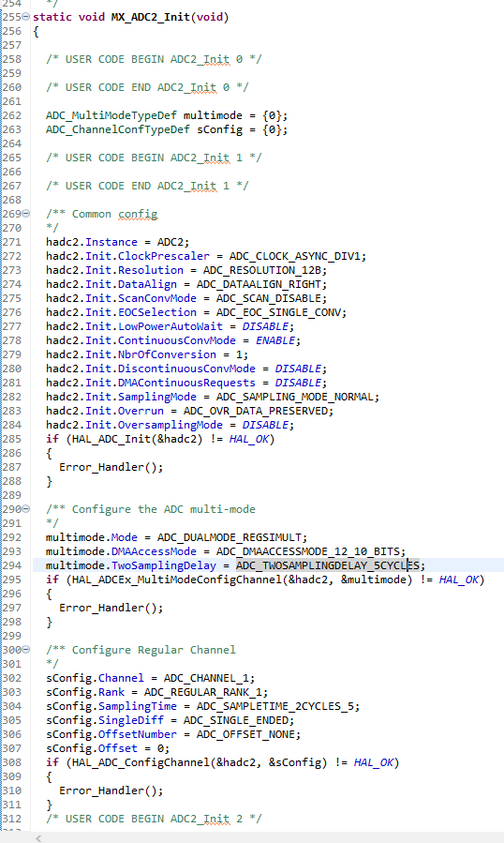
Task: Click USER CODE BEGIN ADC2_Init 0 comment
Action: pyautogui.click(x=154, y=59)
